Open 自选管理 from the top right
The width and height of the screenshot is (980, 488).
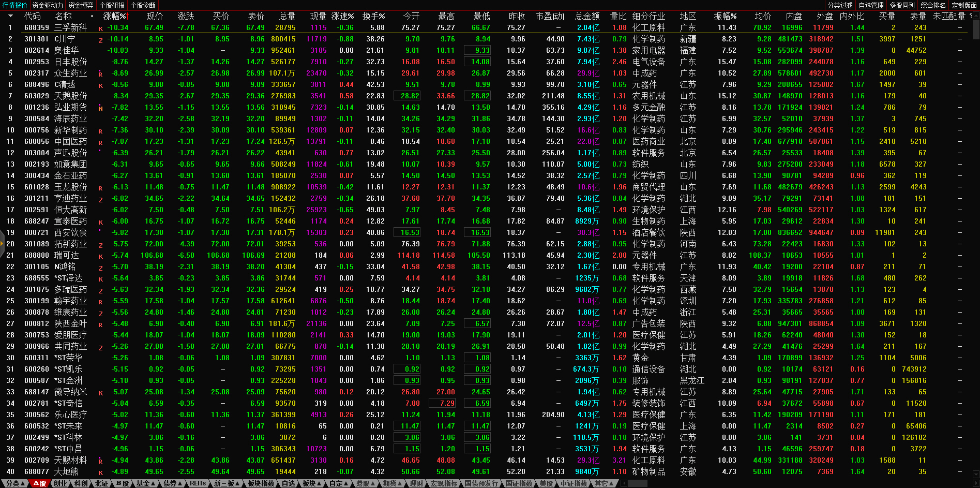click(x=871, y=5)
